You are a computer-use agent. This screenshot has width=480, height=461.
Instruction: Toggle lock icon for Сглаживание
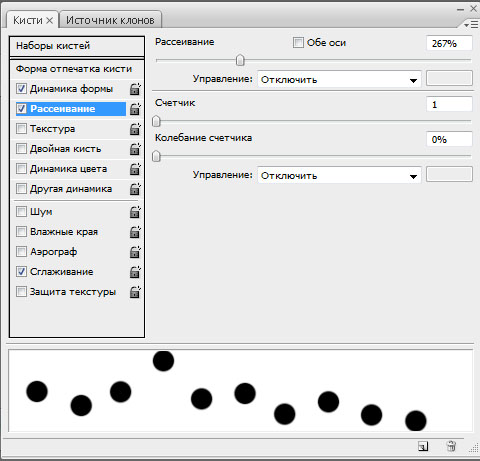coord(135,272)
